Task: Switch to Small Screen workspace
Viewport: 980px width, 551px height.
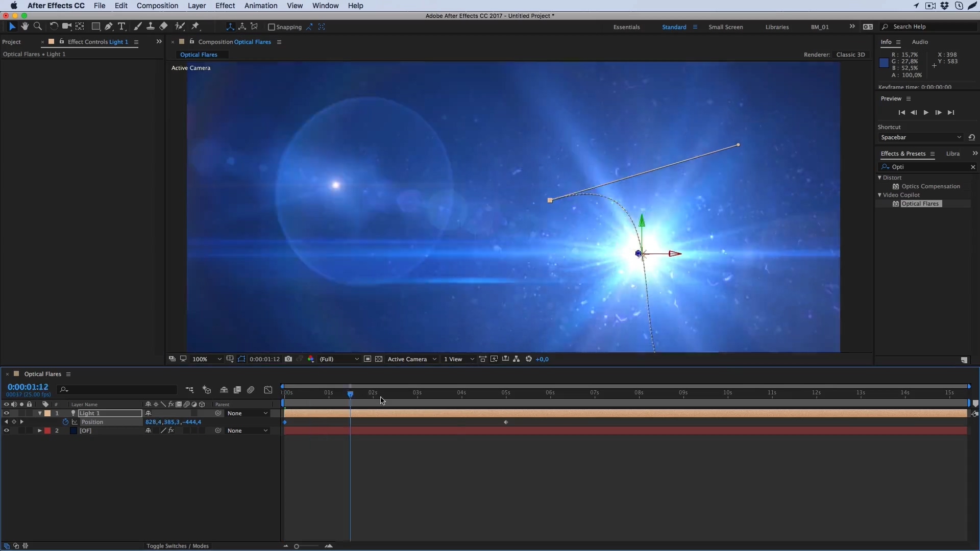Action: coord(725,27)
